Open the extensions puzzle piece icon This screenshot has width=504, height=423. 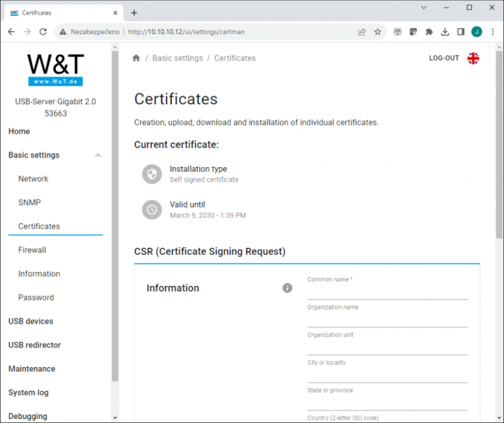[x=429, y=32]
